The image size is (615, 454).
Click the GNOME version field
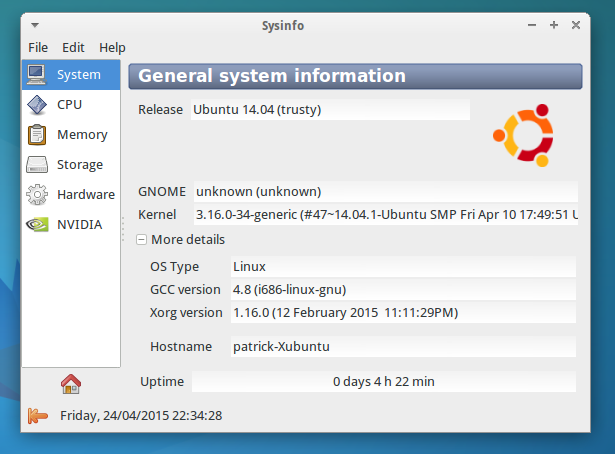tap(386, 191)
